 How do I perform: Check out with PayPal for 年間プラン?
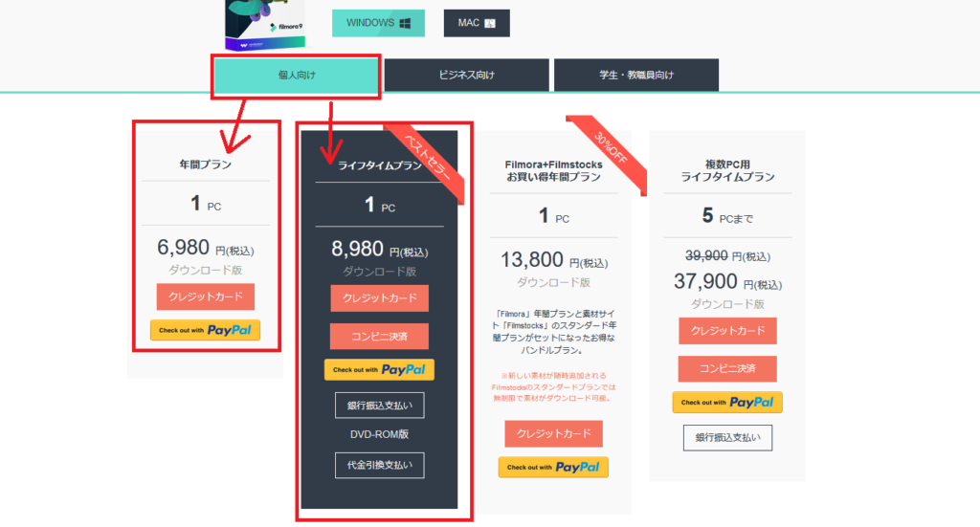[x=205, y=330]
